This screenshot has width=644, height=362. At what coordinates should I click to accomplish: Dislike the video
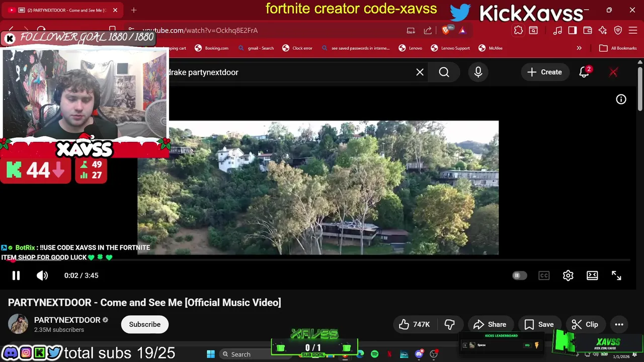[x=450, y=324]
